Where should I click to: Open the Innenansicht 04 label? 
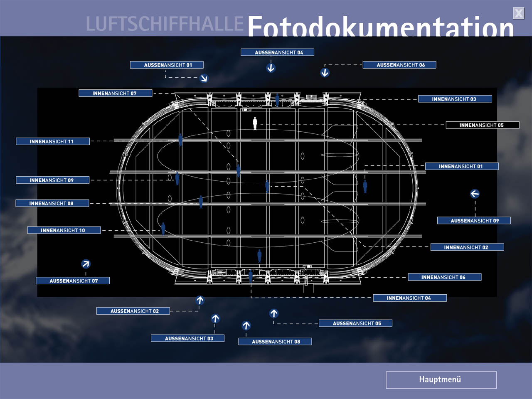point(409,298)
